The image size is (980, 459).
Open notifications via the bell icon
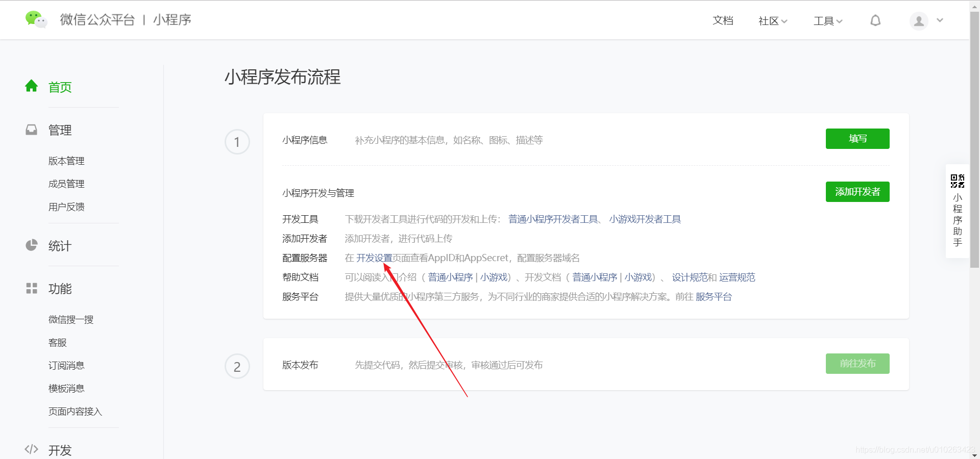point(875,20)
